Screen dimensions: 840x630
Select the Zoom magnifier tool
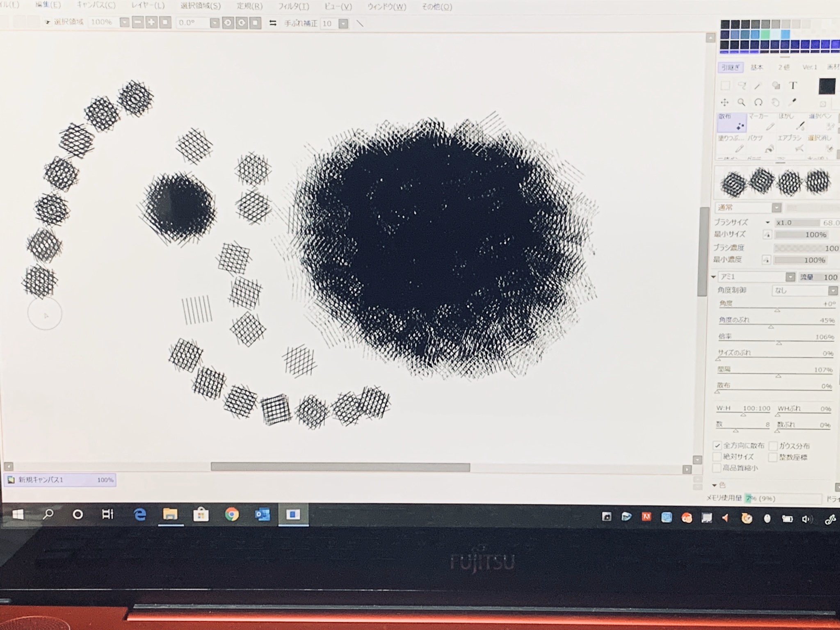[741, 102]
